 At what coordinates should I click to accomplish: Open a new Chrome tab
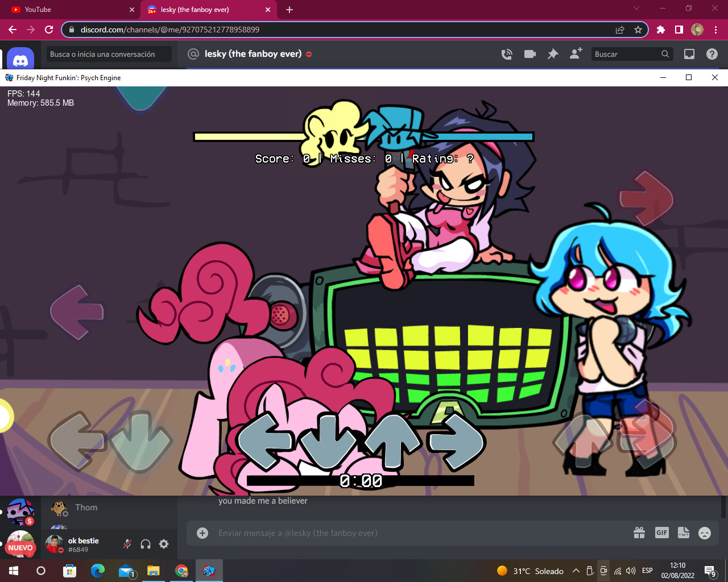click(x=289, y=10)
